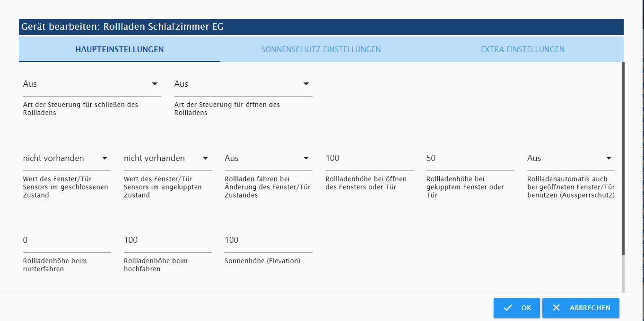Switch to the Haupteinstellungen tab
The image size is (644, 321).
point(120,49)
